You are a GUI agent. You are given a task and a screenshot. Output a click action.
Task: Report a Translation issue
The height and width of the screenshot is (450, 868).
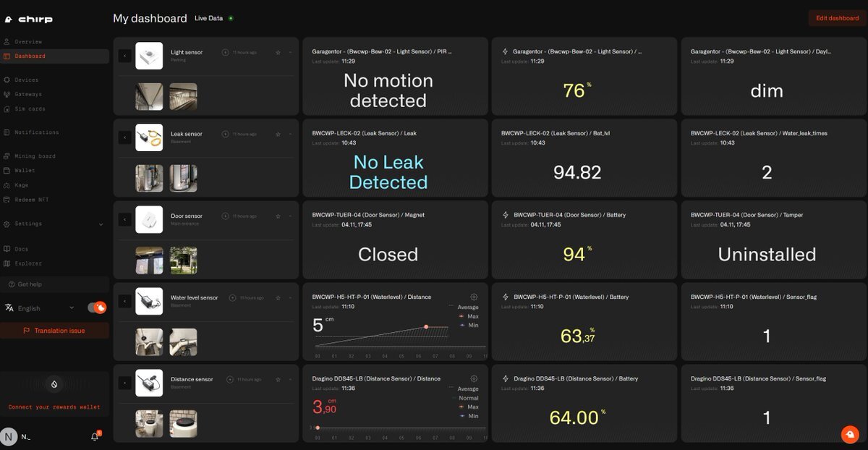55,331
